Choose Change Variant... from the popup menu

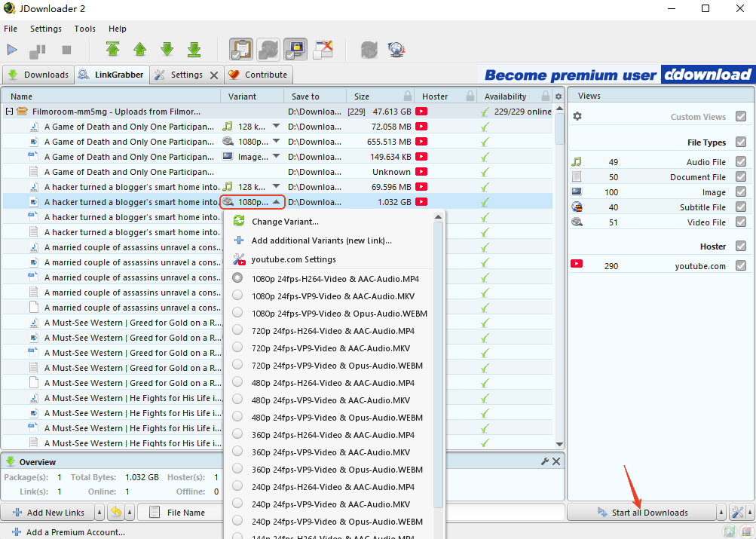[285, 222]
